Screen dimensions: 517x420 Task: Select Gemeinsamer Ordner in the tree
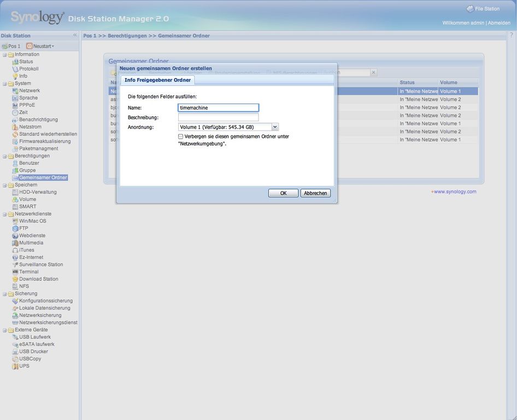[43, 178]
